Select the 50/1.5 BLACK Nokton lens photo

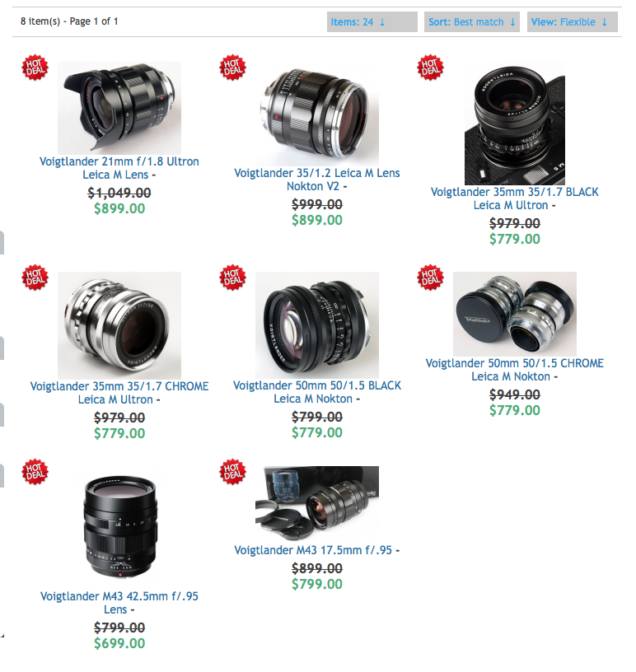317,324
